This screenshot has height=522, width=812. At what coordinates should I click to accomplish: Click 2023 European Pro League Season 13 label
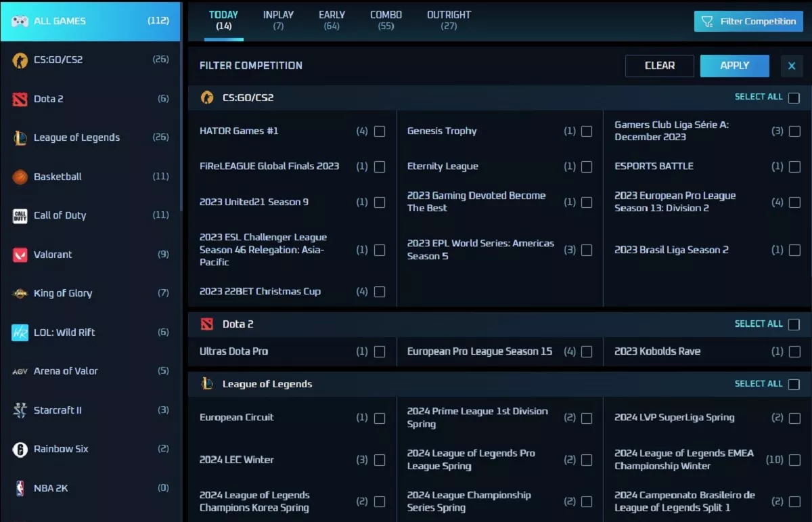tap(675, 202)
